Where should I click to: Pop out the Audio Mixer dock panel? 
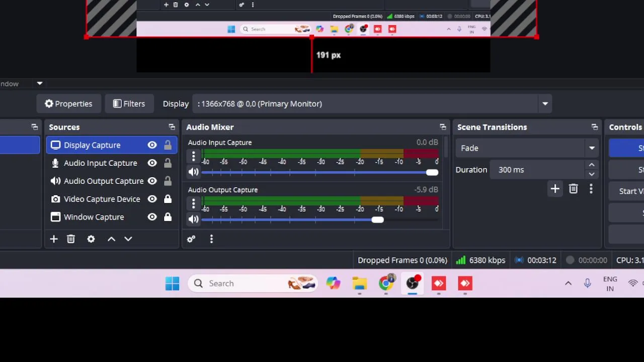(x=443, y=127)
